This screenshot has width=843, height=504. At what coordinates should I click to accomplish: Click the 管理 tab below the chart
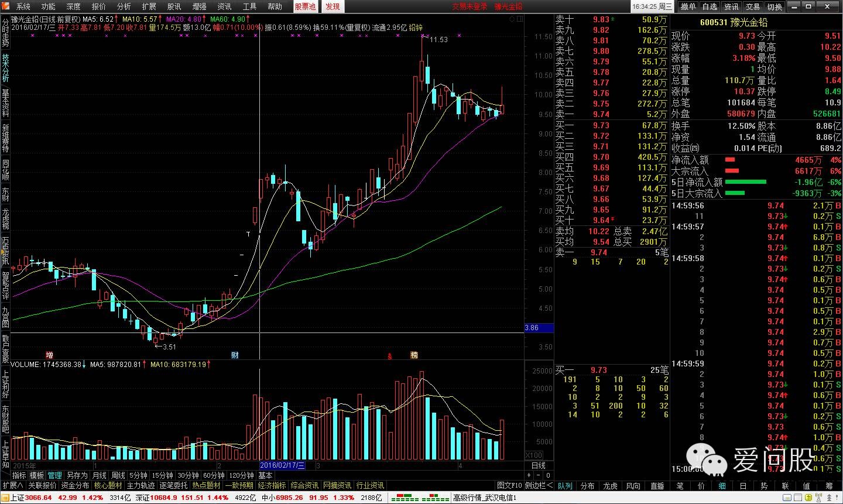pyautogui.click(x=55, y=475)
